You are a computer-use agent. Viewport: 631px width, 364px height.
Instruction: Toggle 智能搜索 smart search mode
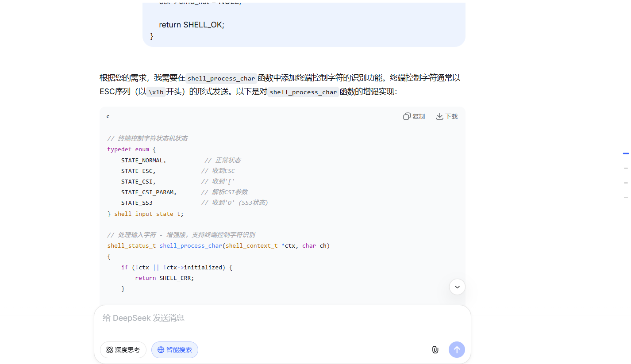[x=175, y=350]
